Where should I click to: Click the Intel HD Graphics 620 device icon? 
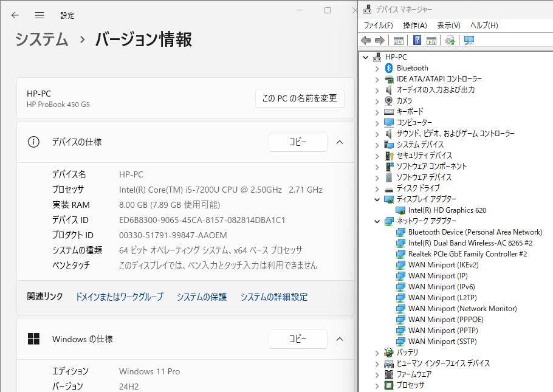400,210
